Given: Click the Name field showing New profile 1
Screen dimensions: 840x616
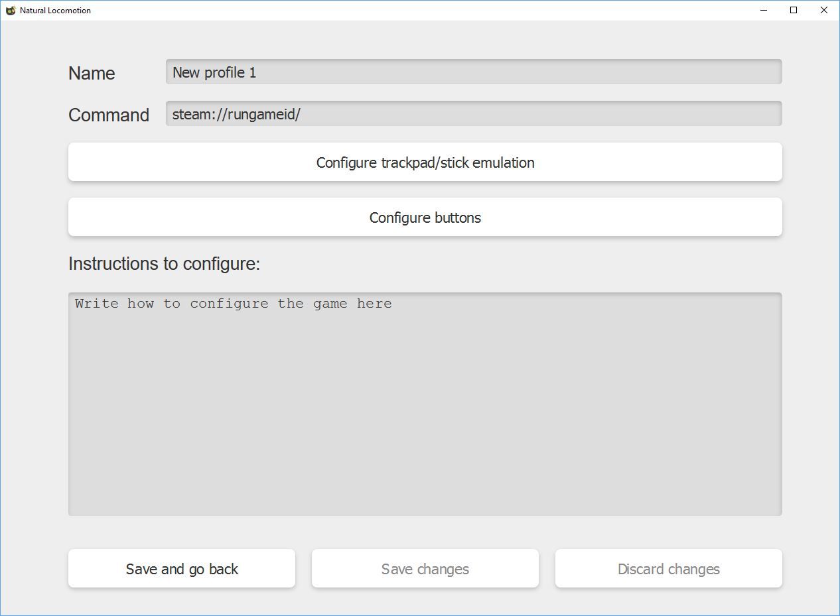Looking at the screenshot, I should 474,72.
